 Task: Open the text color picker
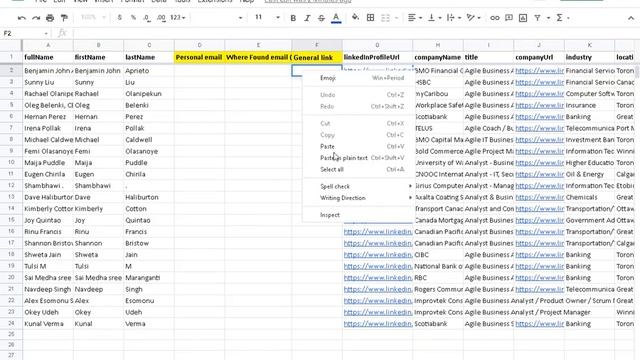pos(336,18)
